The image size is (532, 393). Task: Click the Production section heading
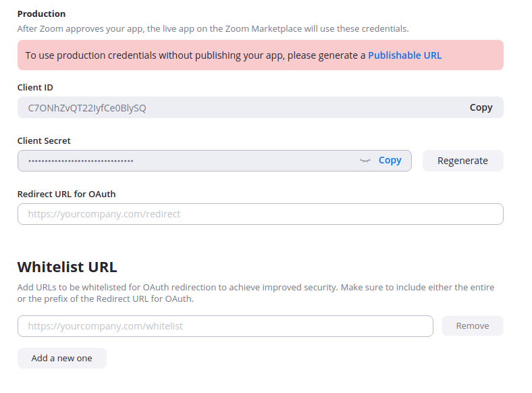tap(41, 14)
